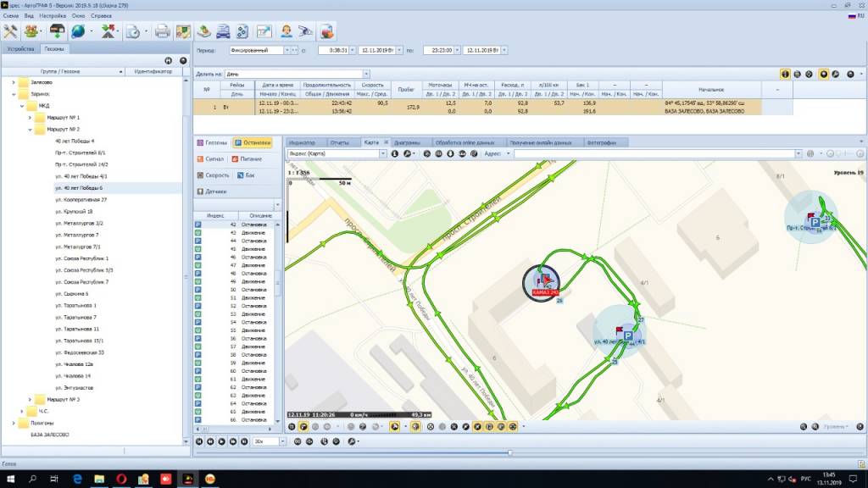Viewport: 868px width, 488px height.
Task: Open the Справка menu
Action: [x=102, y=16]
